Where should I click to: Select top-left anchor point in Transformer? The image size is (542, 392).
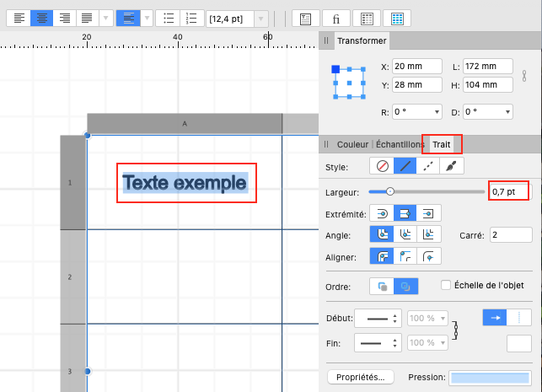point(335,69)
